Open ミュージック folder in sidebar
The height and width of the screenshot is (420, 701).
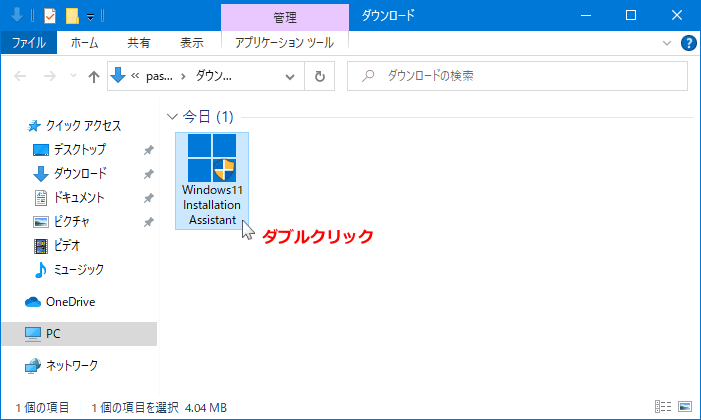click(x=77, y=269)
